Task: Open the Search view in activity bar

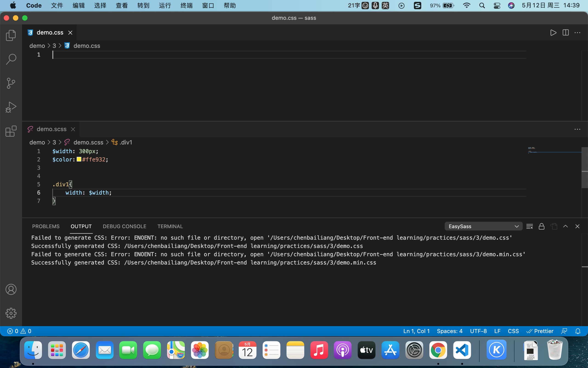Action: (11, 59)
